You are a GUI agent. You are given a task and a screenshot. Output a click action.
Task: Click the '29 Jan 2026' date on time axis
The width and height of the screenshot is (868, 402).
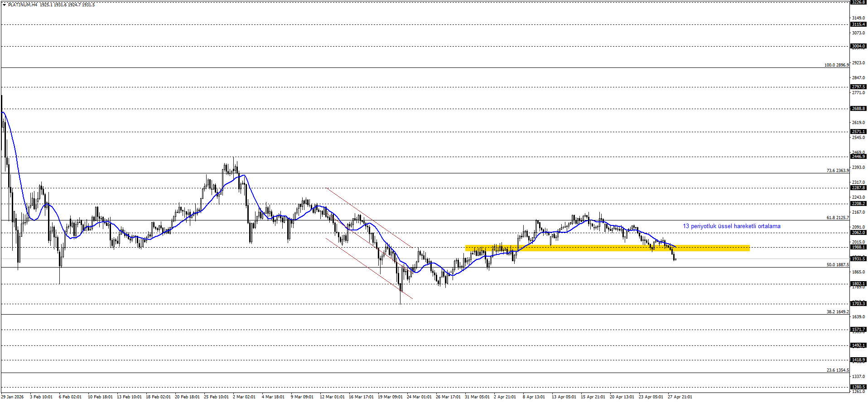coord(12,397)
